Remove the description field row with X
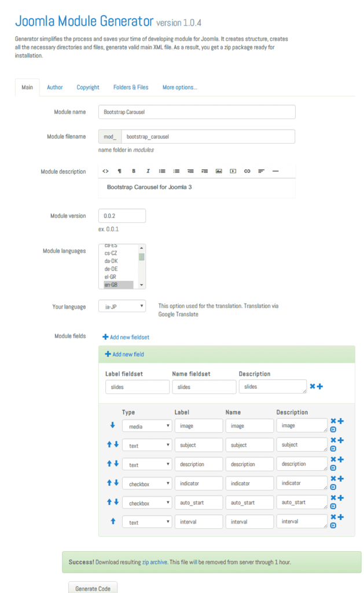 (333, 459)
